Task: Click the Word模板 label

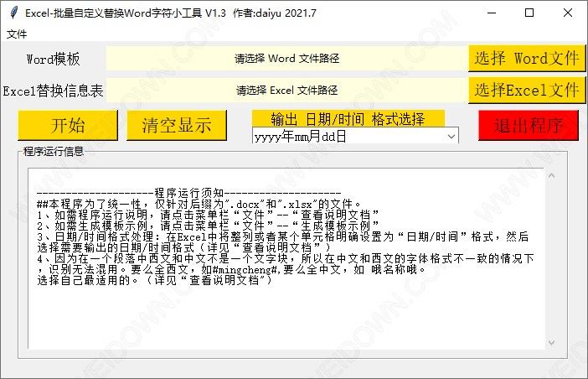Action: (x=54, y=59)
